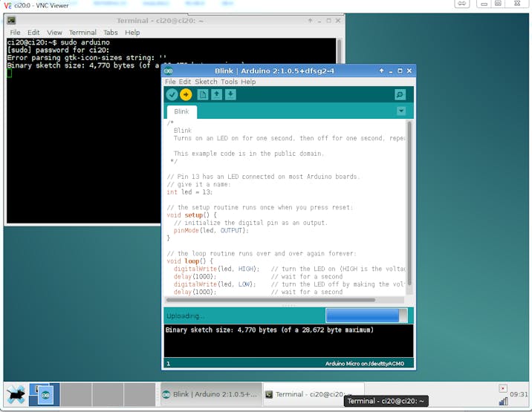Screen dimensions: 532x412
Task: Click the red notification tray icon
Action: pyautogui.click(x=503, y=388)
